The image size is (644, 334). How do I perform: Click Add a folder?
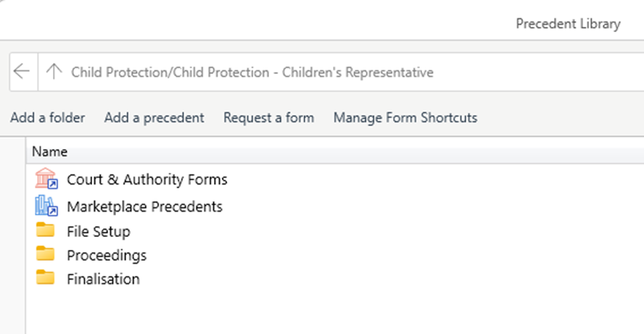tap(47, 117)
